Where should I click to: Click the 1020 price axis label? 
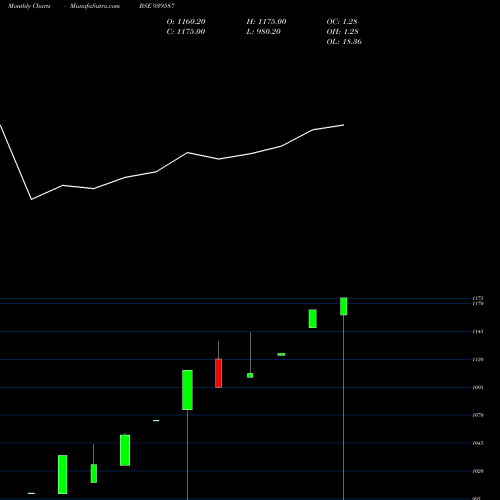[478, 471]
